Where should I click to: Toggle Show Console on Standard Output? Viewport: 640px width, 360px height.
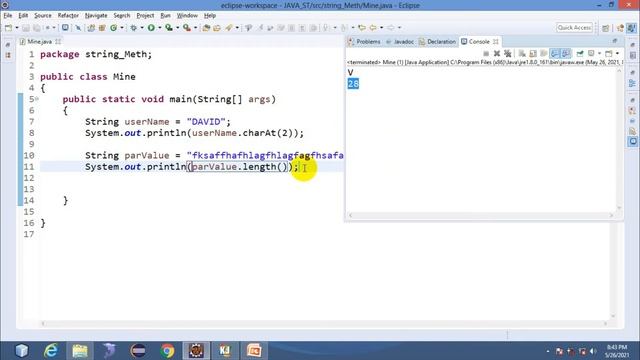click(x=555, y=53)
